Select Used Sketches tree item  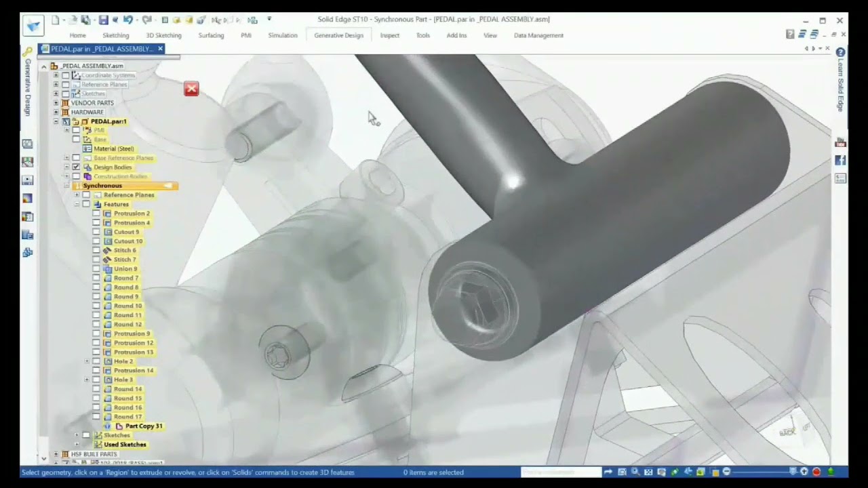(x=125, y=445)
